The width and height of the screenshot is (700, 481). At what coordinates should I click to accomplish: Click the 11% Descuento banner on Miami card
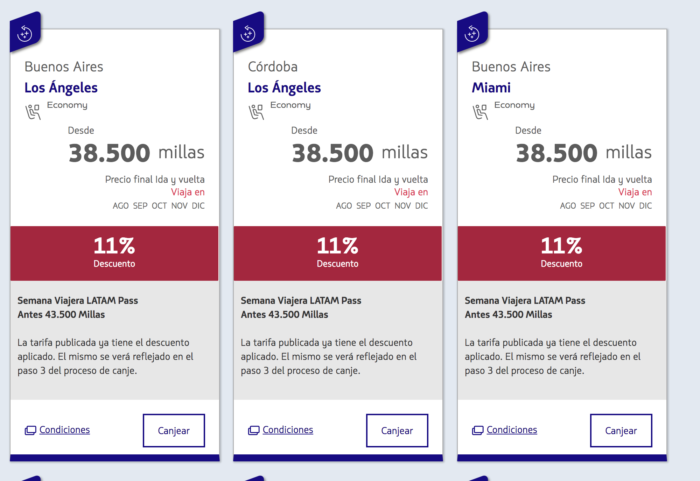562,253
